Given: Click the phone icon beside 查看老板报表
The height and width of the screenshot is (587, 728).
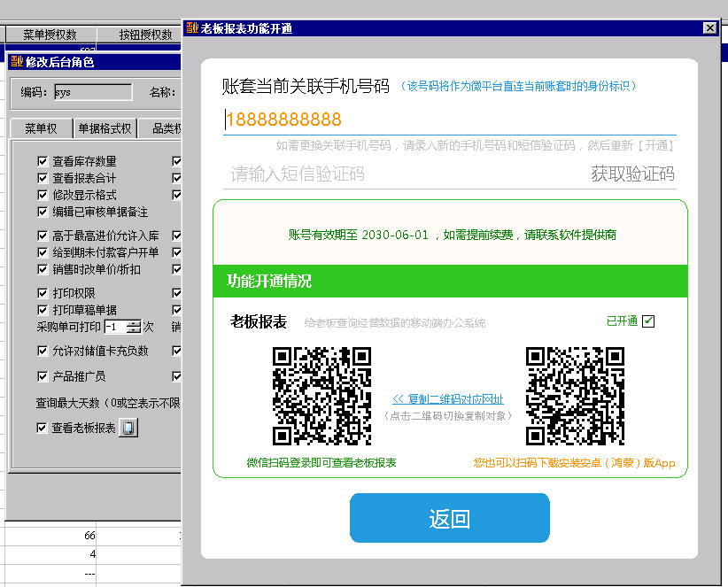Looking at the screenshot, I should pos(129,429).
